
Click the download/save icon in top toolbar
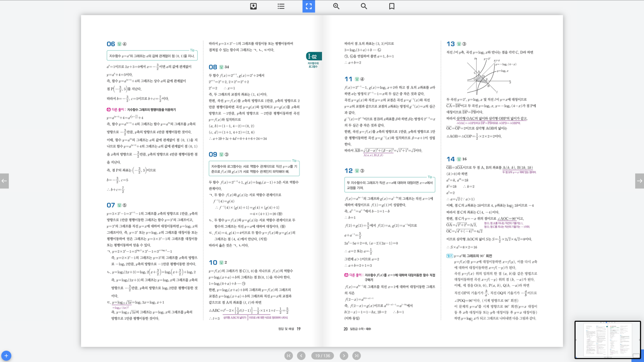(x=253, y=6)
